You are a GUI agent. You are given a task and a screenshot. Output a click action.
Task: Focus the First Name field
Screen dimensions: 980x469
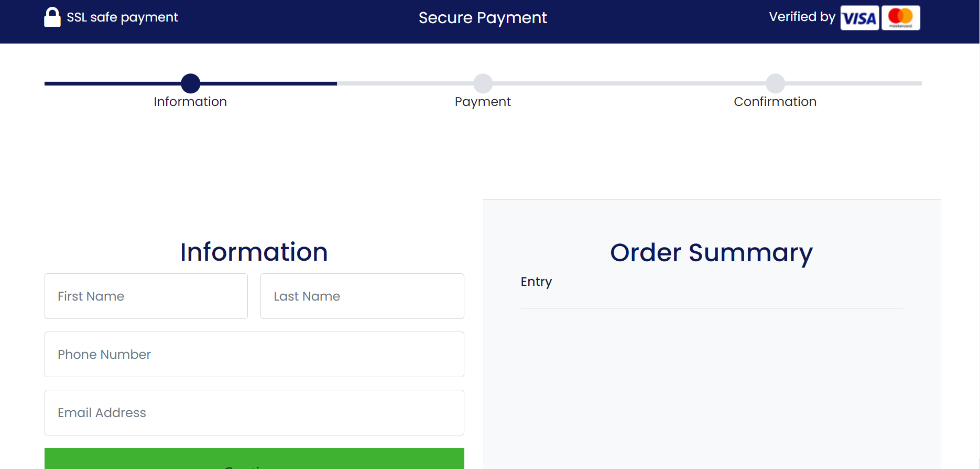pos(146,296)
